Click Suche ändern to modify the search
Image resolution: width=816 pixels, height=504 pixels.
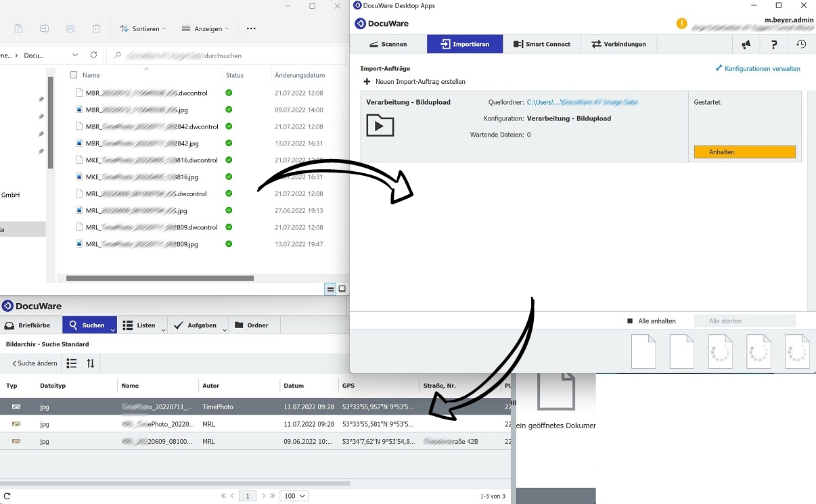[x=35, y=363]
